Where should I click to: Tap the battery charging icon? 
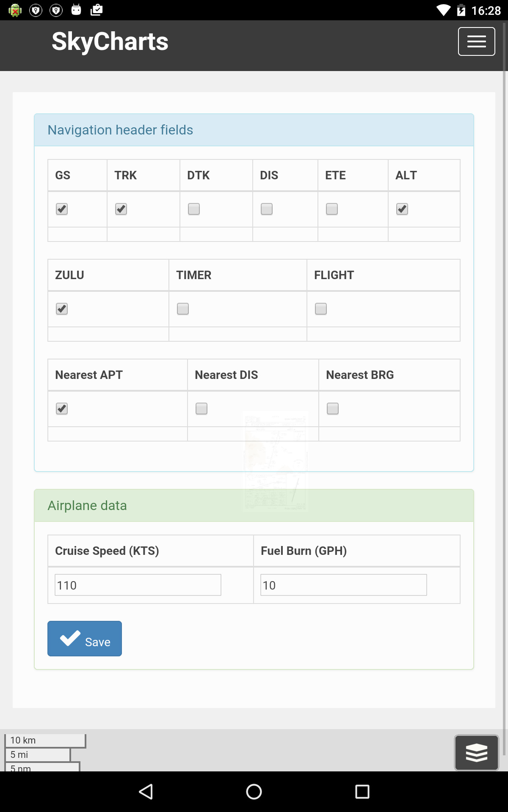click(461, 10)
